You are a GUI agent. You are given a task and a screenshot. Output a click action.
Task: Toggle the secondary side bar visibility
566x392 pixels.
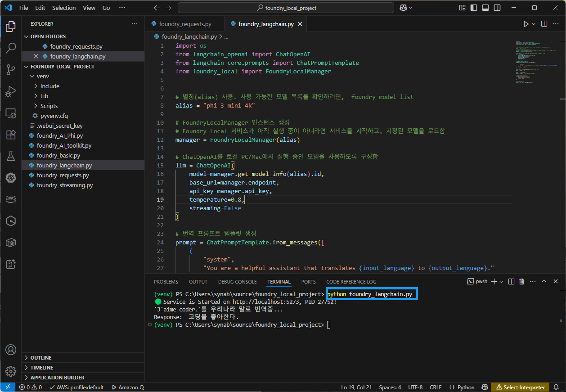coord(497,8)
